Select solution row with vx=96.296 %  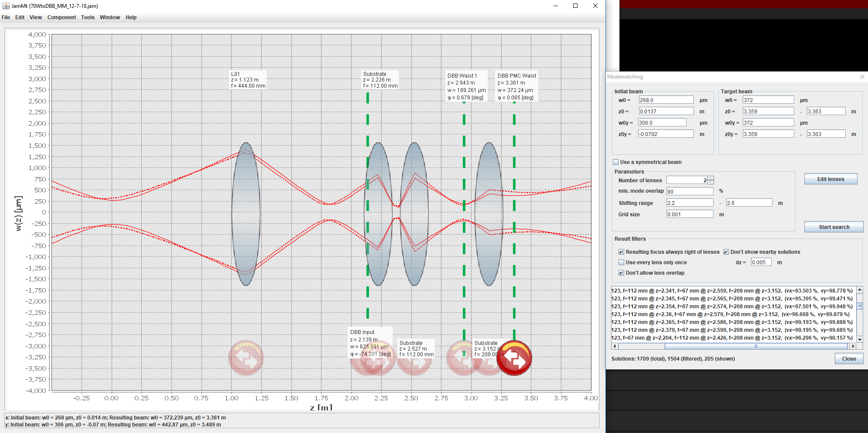734,338
